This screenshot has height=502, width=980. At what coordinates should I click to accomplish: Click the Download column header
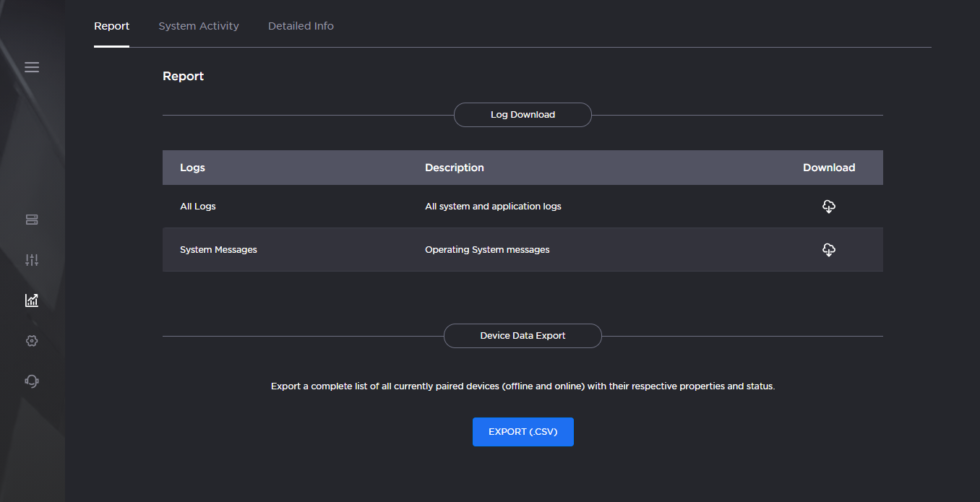coord(829,167)
